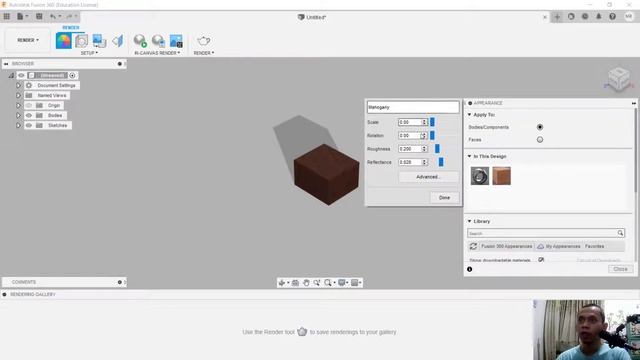Refresh the appearance library
Image resolution: width=640 pixels, height=360 pixels.
(473, 247)
